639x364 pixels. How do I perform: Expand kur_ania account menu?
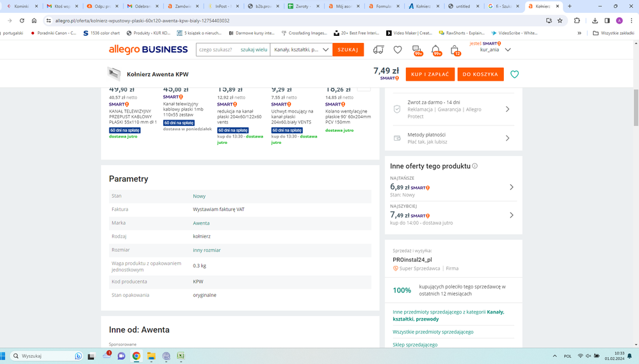(508, 50)
